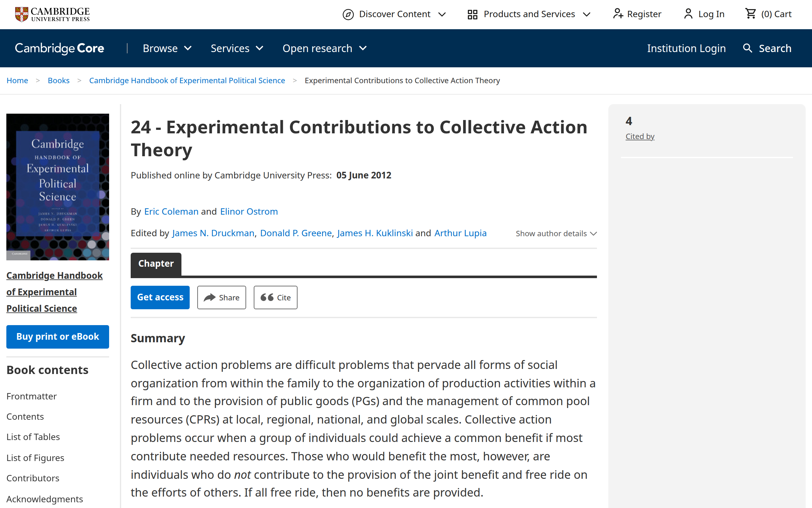812x508 pixels.
Task: Click the shopping cart icon
Action: click(750, 13)
